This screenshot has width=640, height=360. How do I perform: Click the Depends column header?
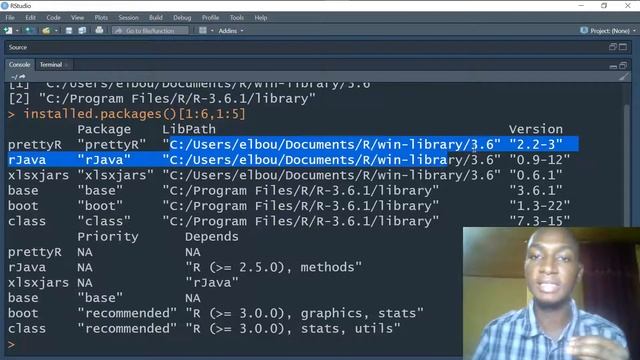coord(212,237)
